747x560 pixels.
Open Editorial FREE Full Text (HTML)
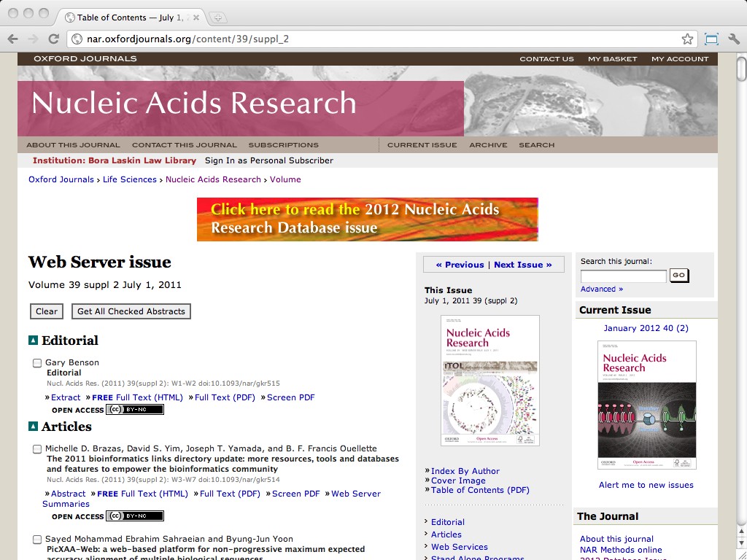[x=137, y=397]
